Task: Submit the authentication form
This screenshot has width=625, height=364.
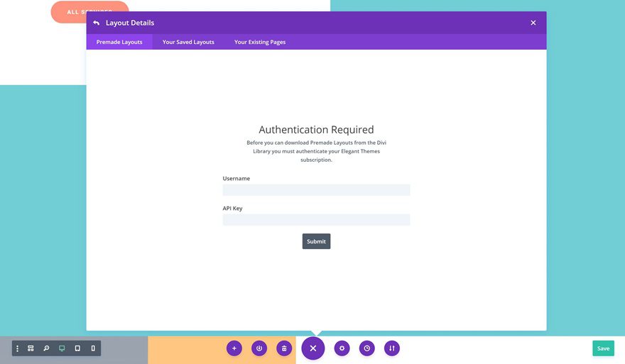Action: pyautogui.click(x=316, y=241)
